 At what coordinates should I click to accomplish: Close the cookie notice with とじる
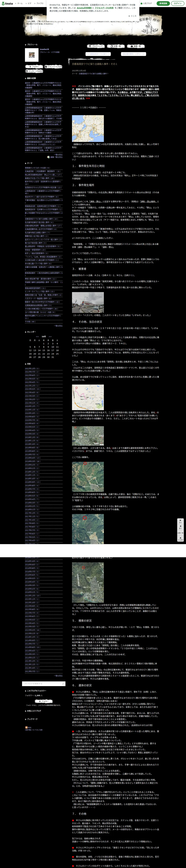132,16
